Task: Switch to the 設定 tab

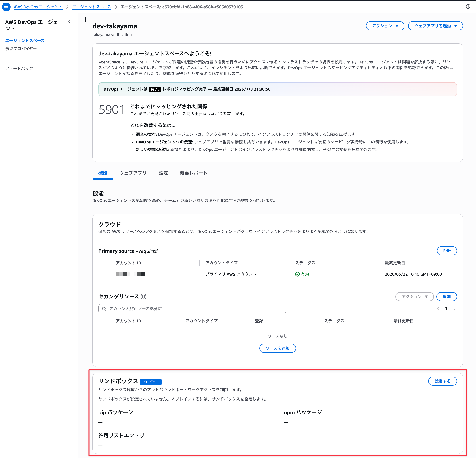Action: click(x=163, y=173)
